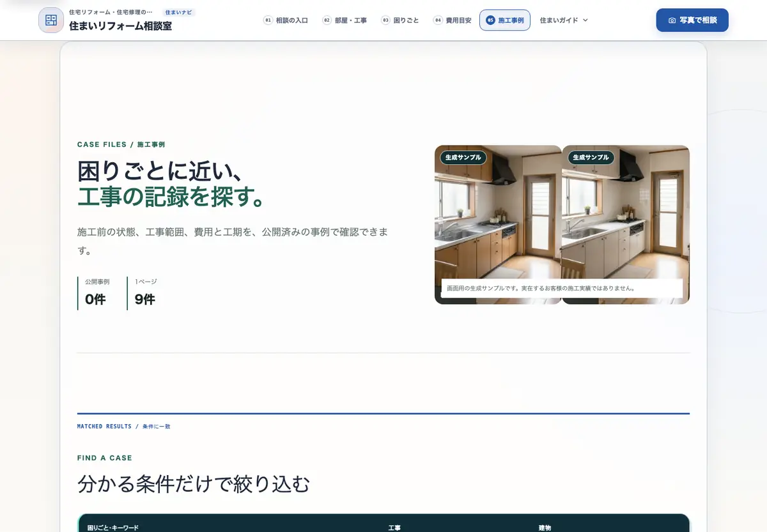
Task: Click the right 生成サンプル badge
Action: [591, 157]
